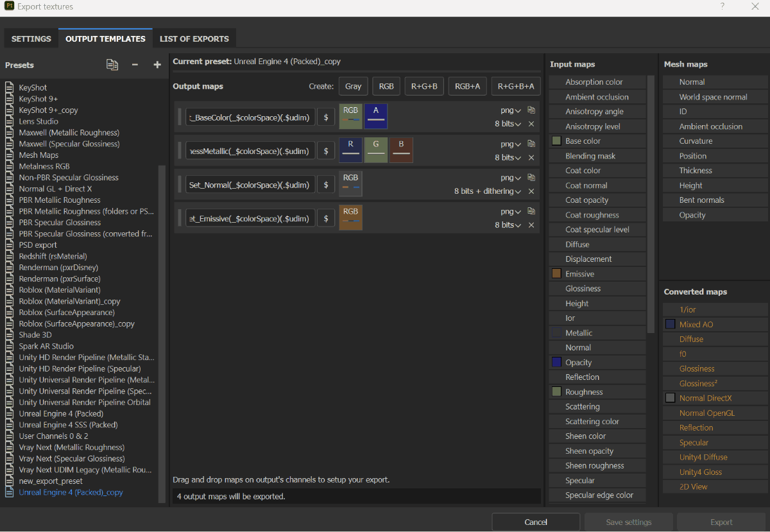Choose the Emissive input map

point(597,274)
